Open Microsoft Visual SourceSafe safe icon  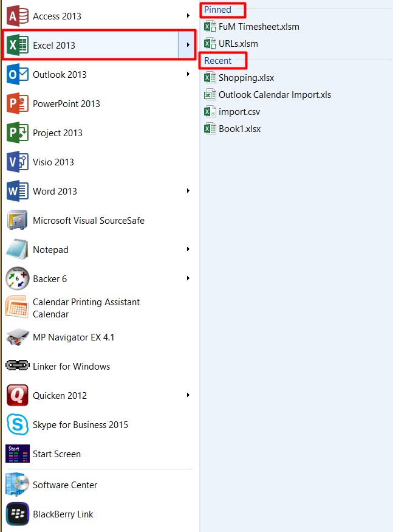pyautogui.click(x=17, y=220)
